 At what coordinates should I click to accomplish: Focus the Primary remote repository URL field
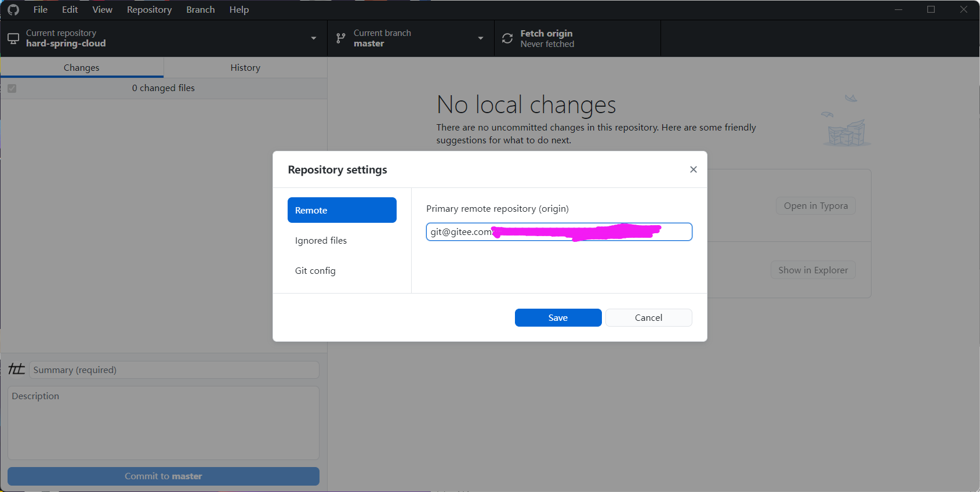point(559,231)
